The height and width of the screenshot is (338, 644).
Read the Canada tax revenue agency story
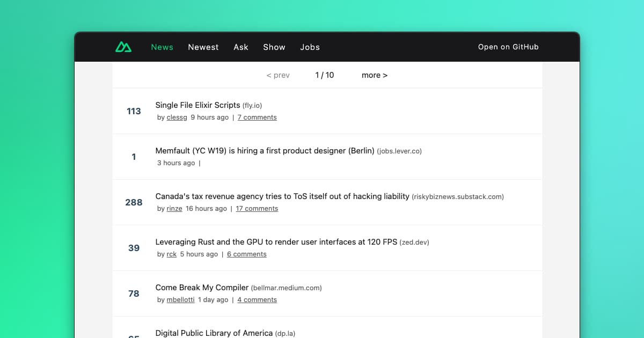281,196
